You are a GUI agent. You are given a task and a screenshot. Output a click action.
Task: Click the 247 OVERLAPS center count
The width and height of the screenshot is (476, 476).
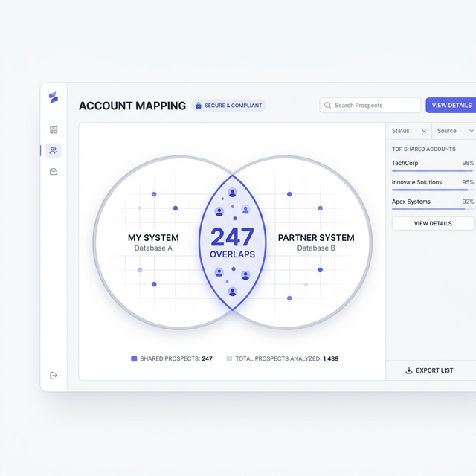(x=233, y=243)
